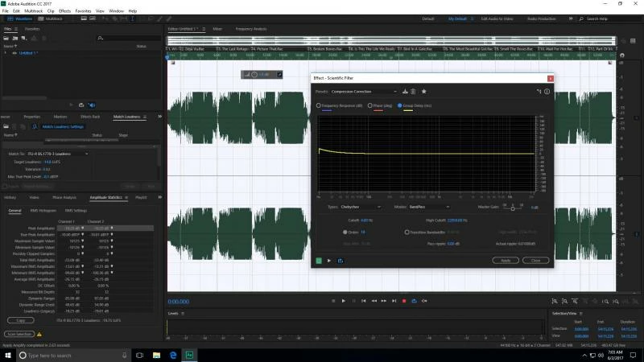Viewport: 644px width, 362px height.
Task: Open the Types dropdown showing Chebychev
Action: click(361, 207)
